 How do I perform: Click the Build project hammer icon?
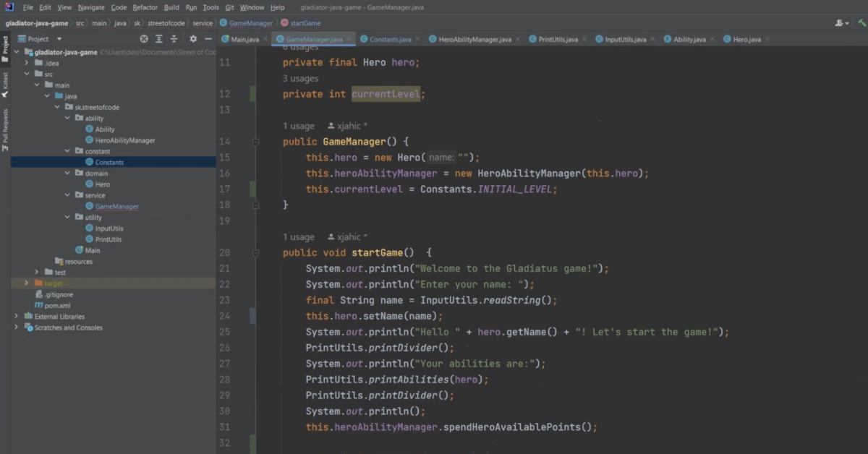click(862, 23)
